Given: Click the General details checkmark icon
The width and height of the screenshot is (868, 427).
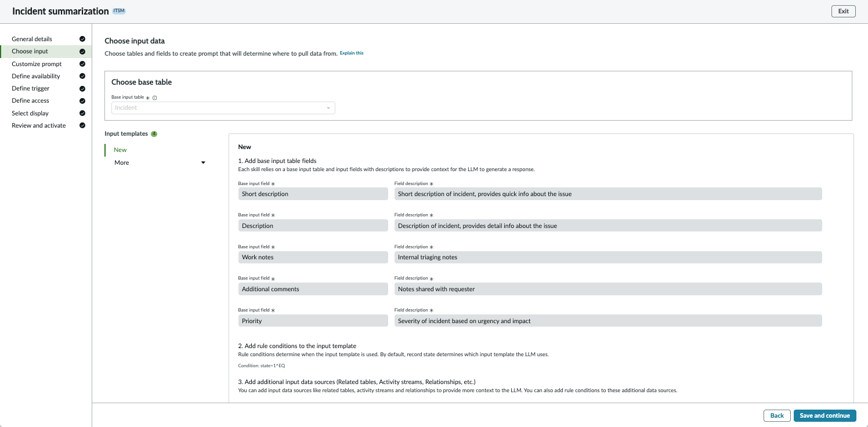Looking at the screenshot, I should 82,39.
